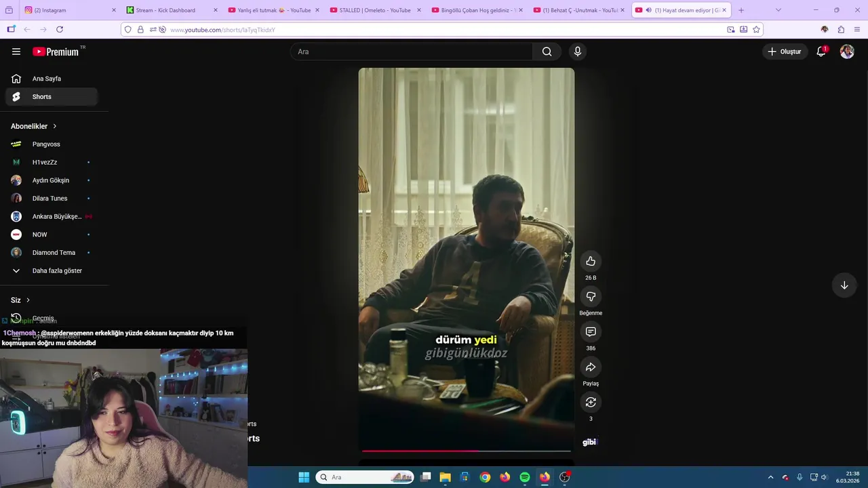
Task: Click the site padlock icon
Action: 140,29
